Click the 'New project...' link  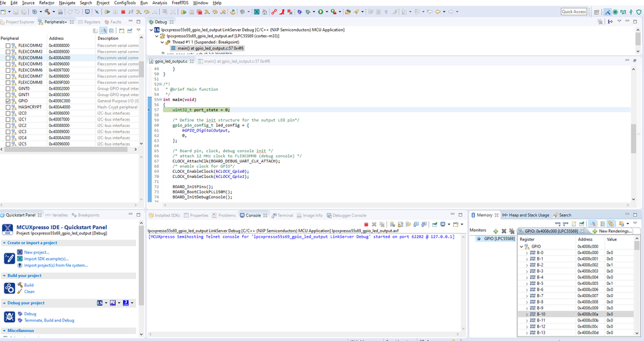pyautogui.click(x=36, y=252)
